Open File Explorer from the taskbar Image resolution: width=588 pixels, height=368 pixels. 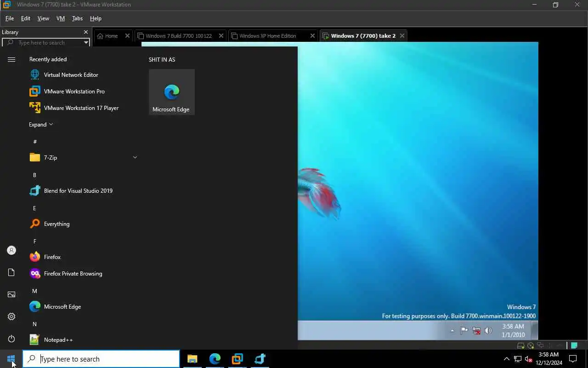[x=192, y=359]
